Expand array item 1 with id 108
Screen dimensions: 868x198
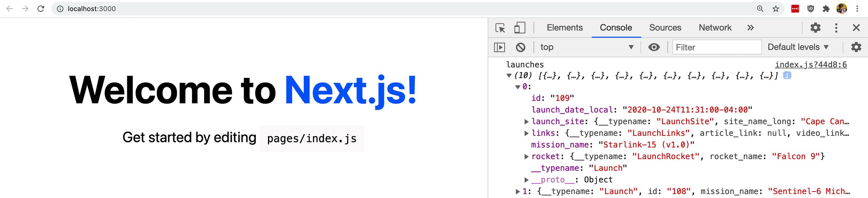(518, 191)
